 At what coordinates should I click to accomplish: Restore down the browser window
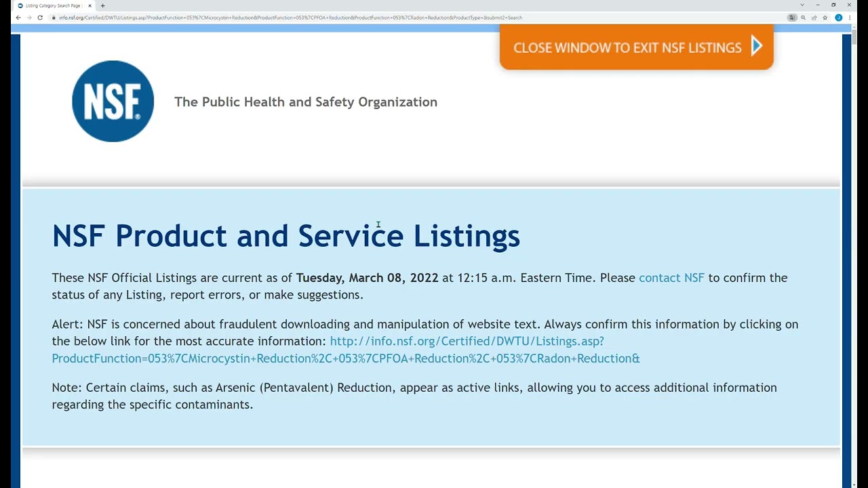tap(833, 5)
